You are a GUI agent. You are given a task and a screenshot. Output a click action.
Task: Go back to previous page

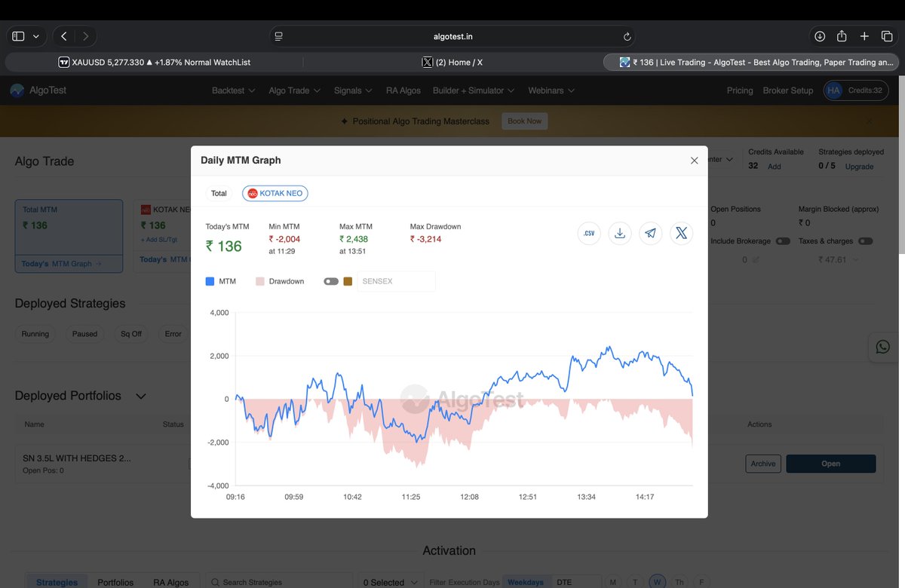(x=64, y=36)
